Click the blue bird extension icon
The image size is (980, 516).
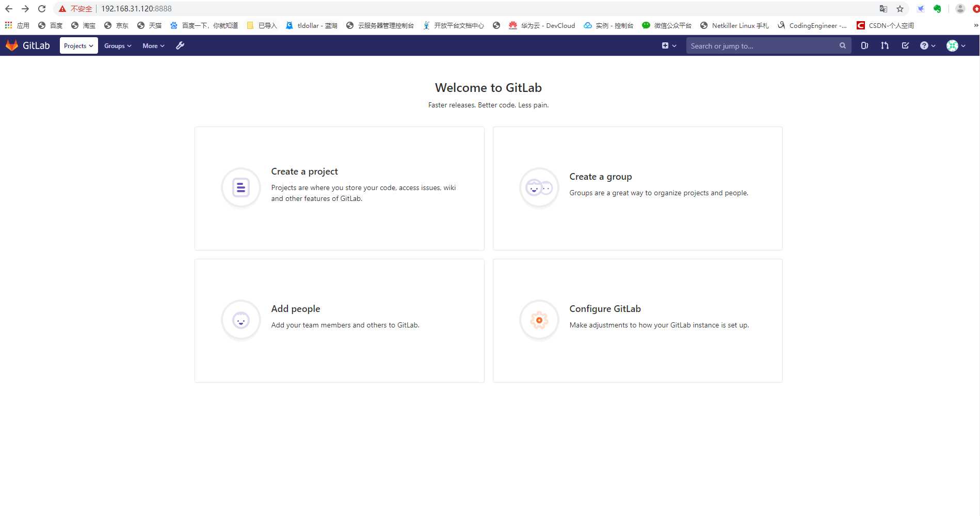coord(921,9)
